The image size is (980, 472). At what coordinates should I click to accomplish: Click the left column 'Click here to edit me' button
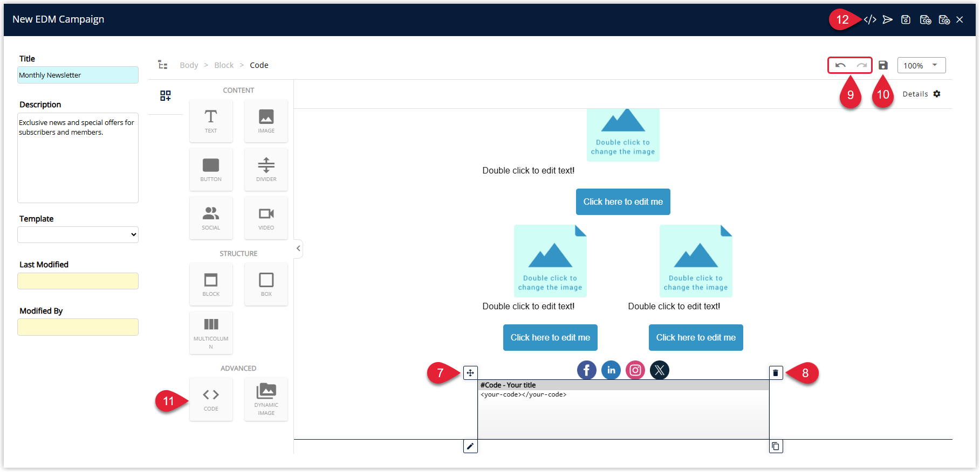tap(550, 337)
